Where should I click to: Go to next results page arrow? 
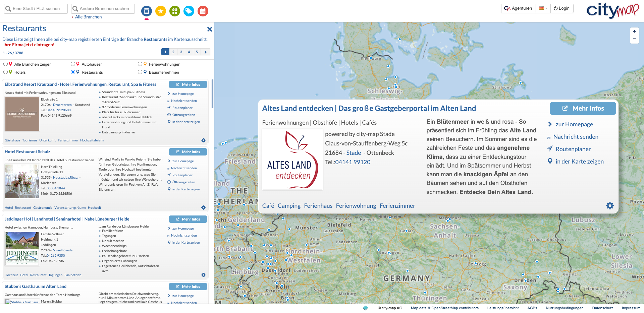click(206, 52)
